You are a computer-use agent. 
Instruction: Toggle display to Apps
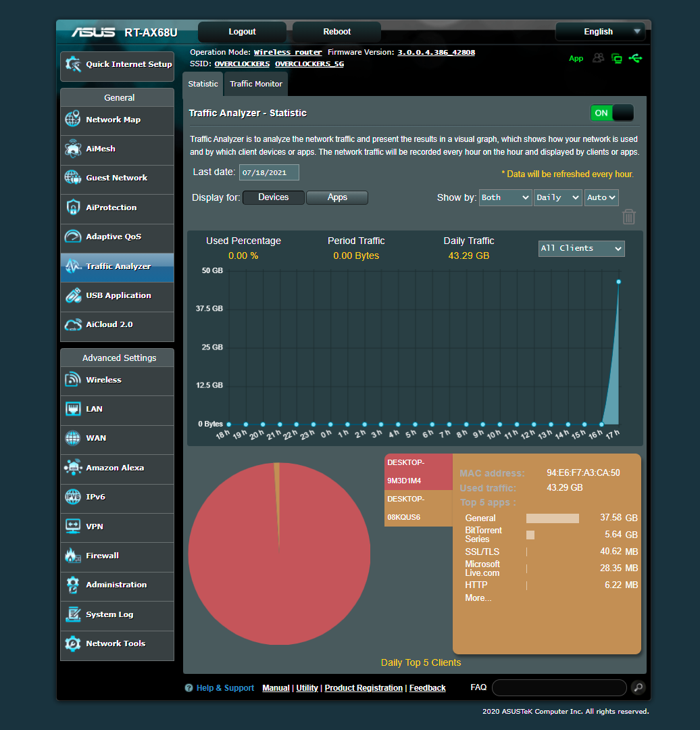[x=337, y=197]
